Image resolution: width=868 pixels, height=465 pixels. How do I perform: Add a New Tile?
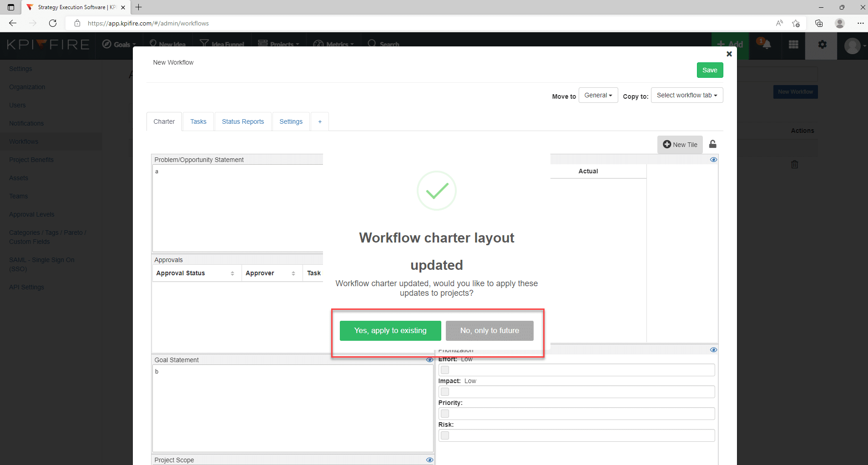(680, 145)
